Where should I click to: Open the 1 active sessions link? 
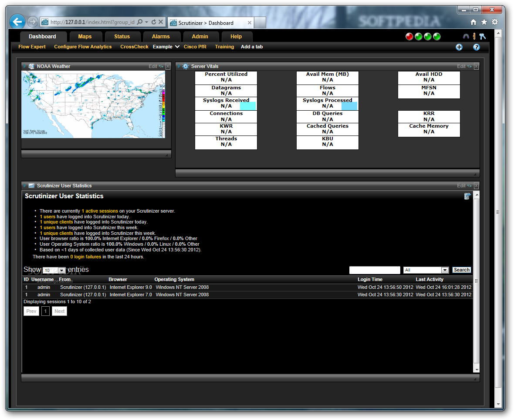[100, 211]
